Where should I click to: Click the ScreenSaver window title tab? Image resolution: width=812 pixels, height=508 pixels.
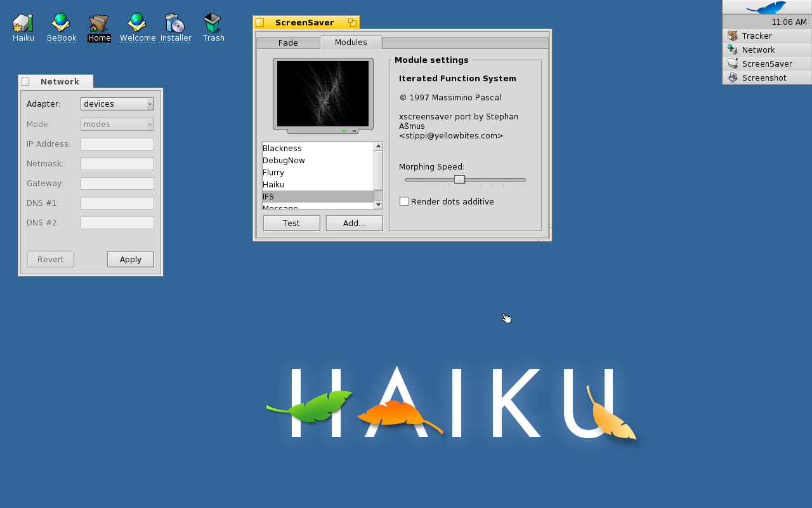pos(306,23)
